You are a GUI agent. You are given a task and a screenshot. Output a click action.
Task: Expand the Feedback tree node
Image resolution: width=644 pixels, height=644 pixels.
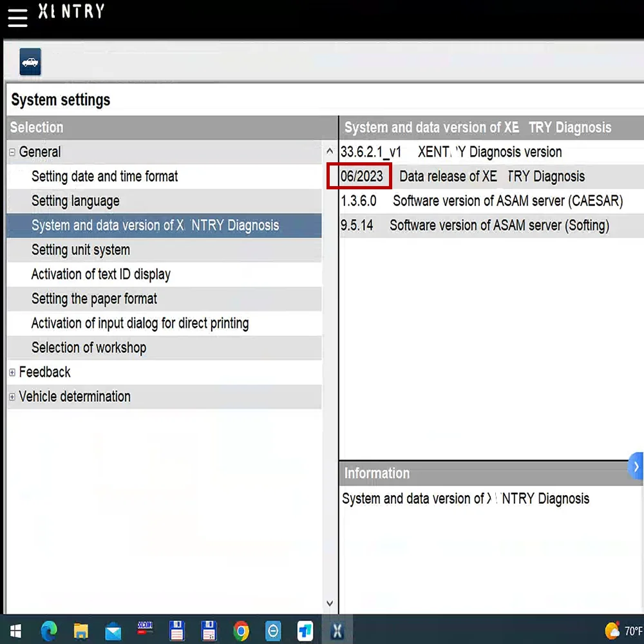point(12,372)
